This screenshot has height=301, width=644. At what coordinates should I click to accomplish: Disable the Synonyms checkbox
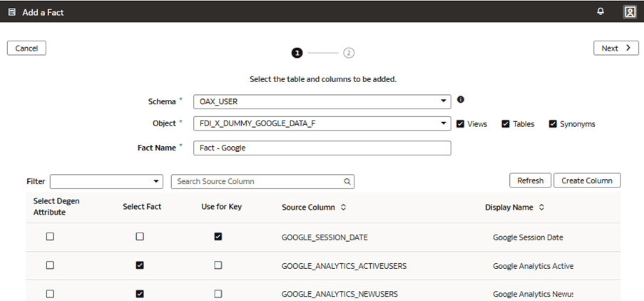pos(553,123)
